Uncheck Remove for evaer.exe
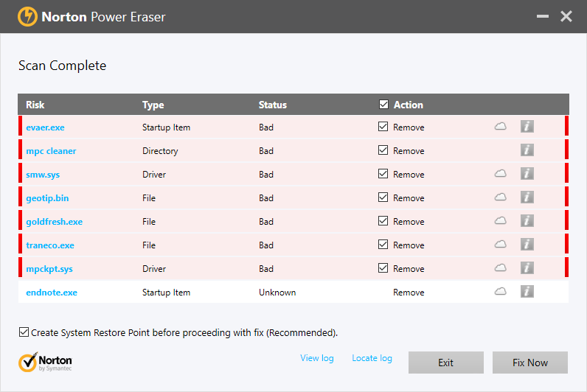The image size is (587, 392). click(383, 127)
